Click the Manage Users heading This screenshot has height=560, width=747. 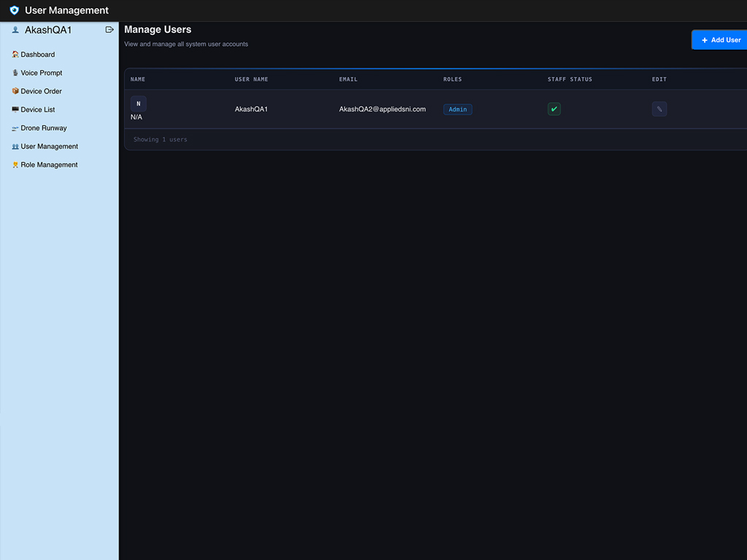pyautogui.click(x=158, y=29)
